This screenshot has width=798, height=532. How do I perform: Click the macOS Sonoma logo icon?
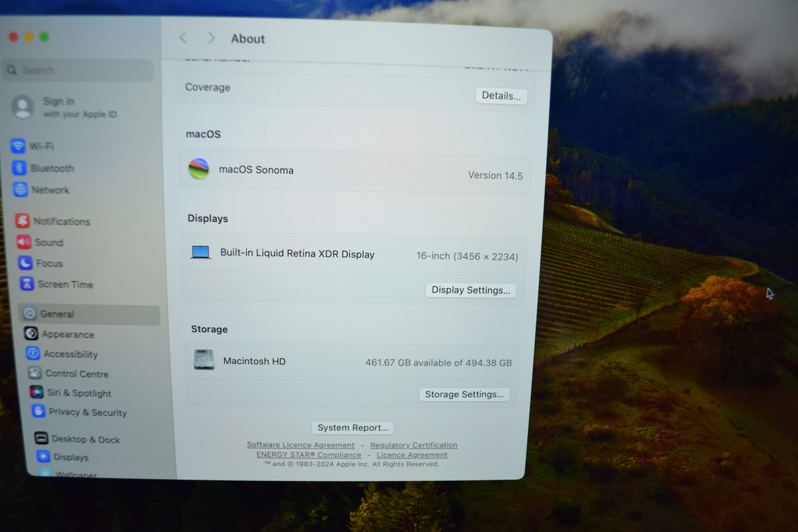(199, 169)
